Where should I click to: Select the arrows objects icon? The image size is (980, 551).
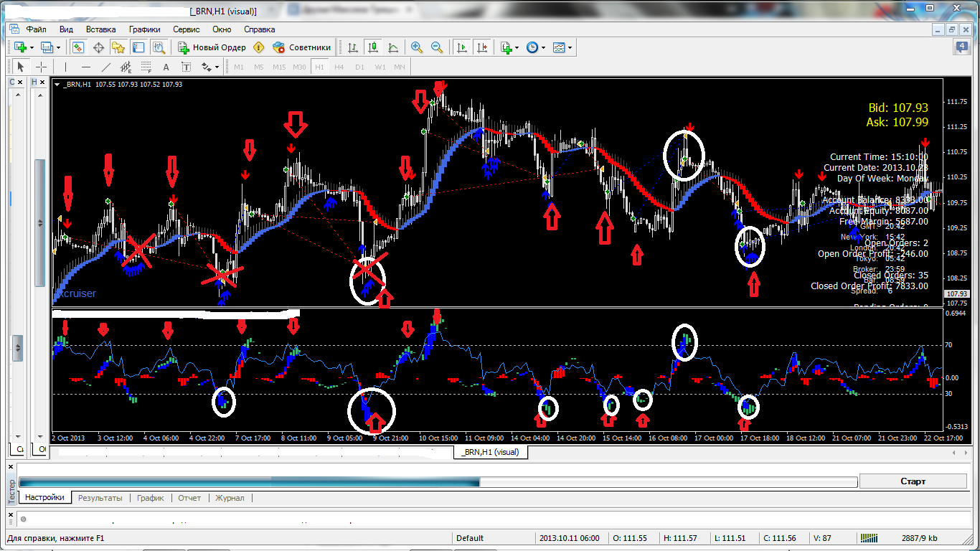(207, 67)
